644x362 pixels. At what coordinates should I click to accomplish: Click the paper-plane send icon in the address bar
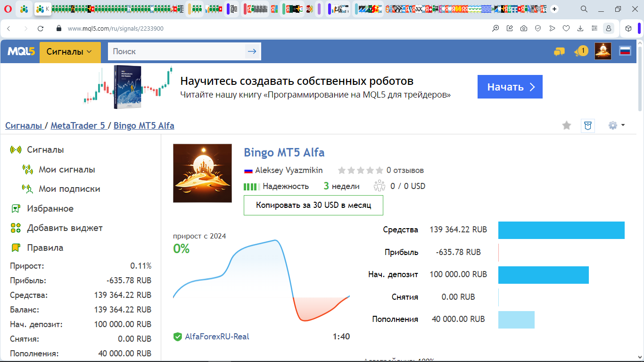coord(552,28)
